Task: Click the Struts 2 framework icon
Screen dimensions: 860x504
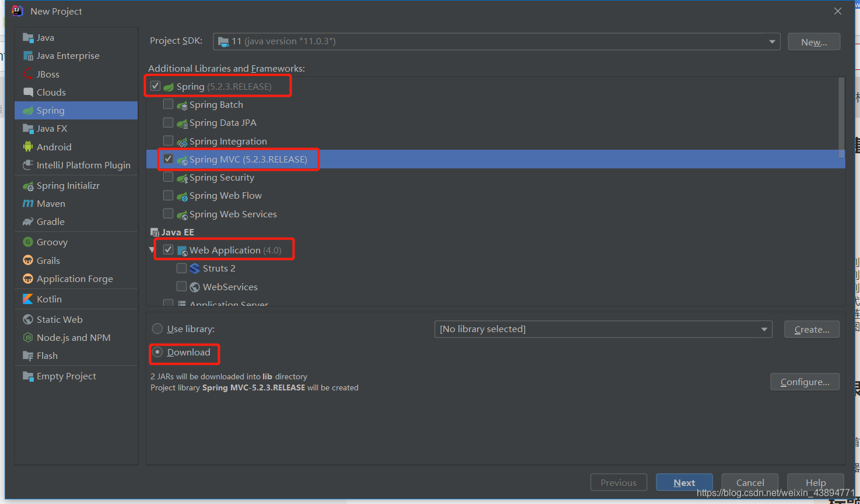Action: pos(195,269)
